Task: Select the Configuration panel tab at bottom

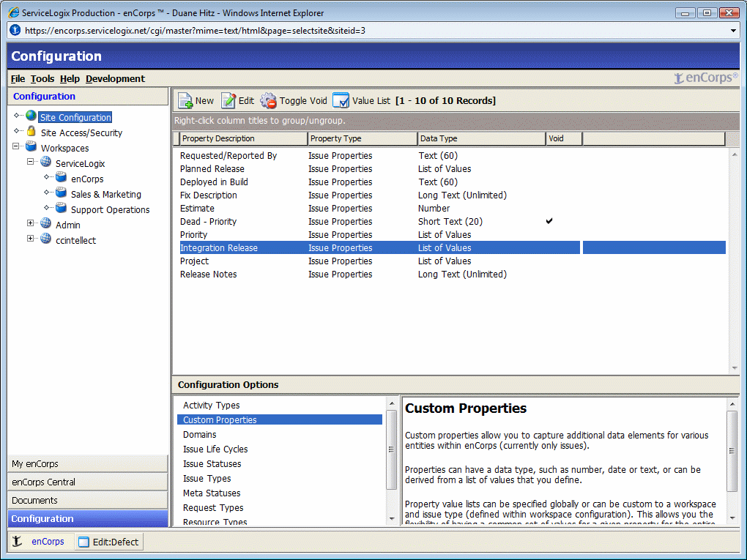Action: (x=88, y=518)
